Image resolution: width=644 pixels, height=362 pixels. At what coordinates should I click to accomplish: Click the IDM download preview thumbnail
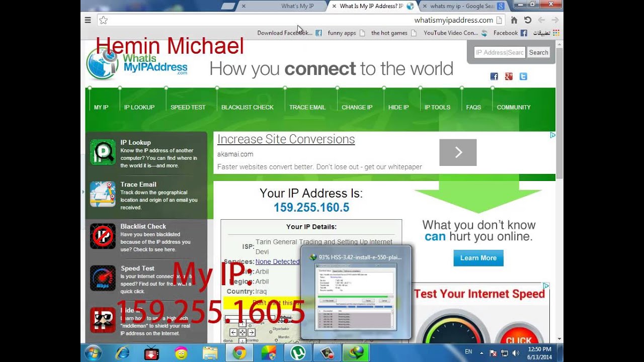(x=356, y=297)
